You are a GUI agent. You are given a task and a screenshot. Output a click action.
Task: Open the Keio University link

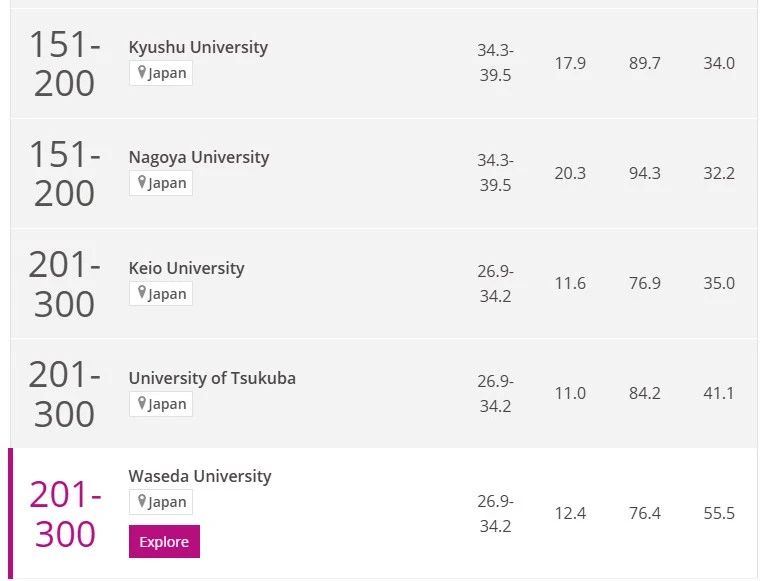point(187,268)
